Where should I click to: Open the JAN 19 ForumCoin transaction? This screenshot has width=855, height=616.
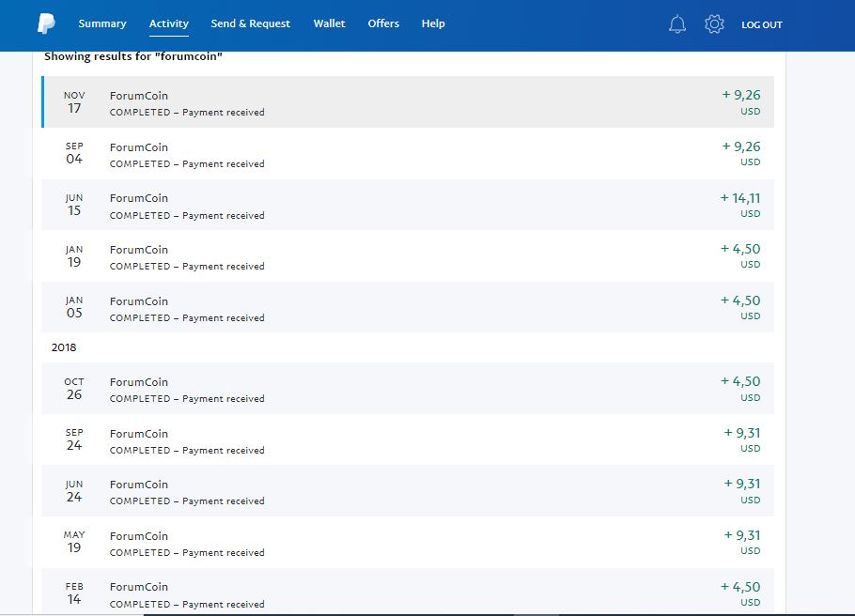(x=408, y=255)
